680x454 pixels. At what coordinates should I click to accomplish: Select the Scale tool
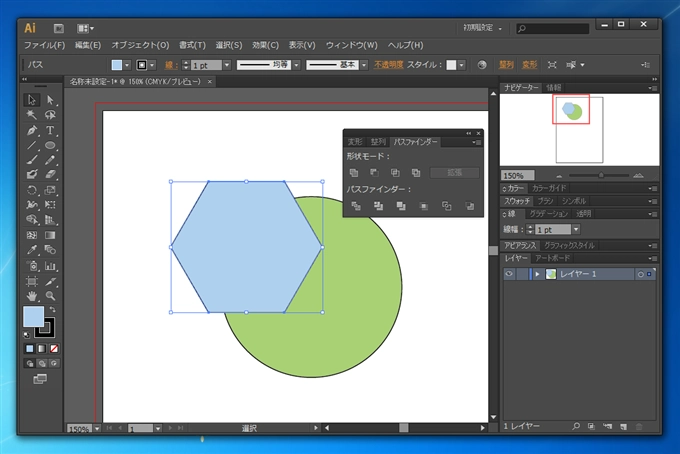pos(50,190)
